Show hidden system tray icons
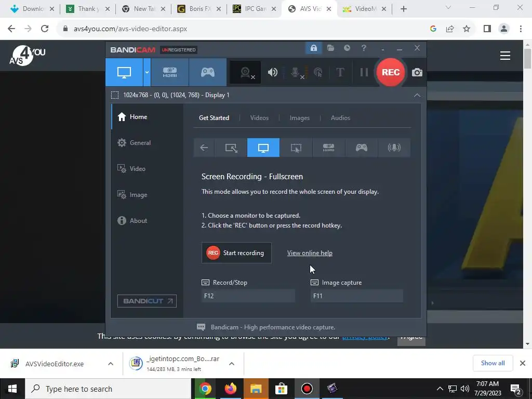The height and width of the screenshot is (399, 532). point(440,389)
